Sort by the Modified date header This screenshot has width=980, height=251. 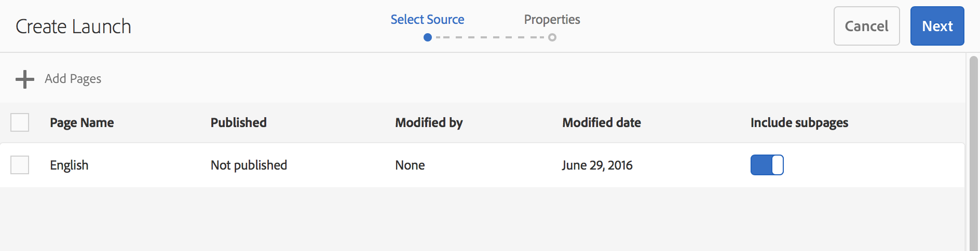tap(602, 123)
